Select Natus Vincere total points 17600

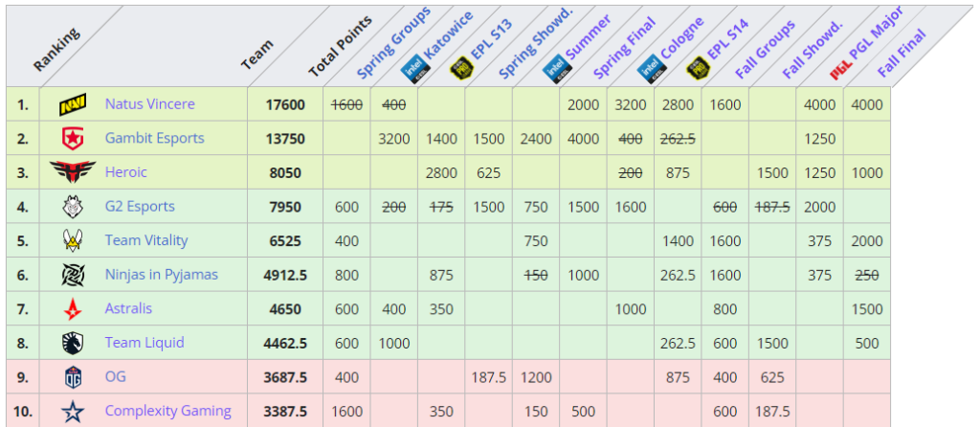[x=285, y=104]
